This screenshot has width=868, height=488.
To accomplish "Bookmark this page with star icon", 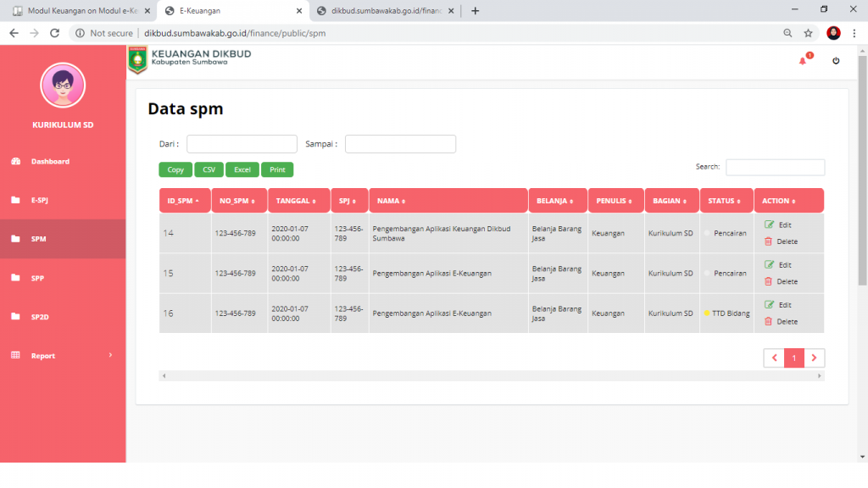I will coord(809,33).
